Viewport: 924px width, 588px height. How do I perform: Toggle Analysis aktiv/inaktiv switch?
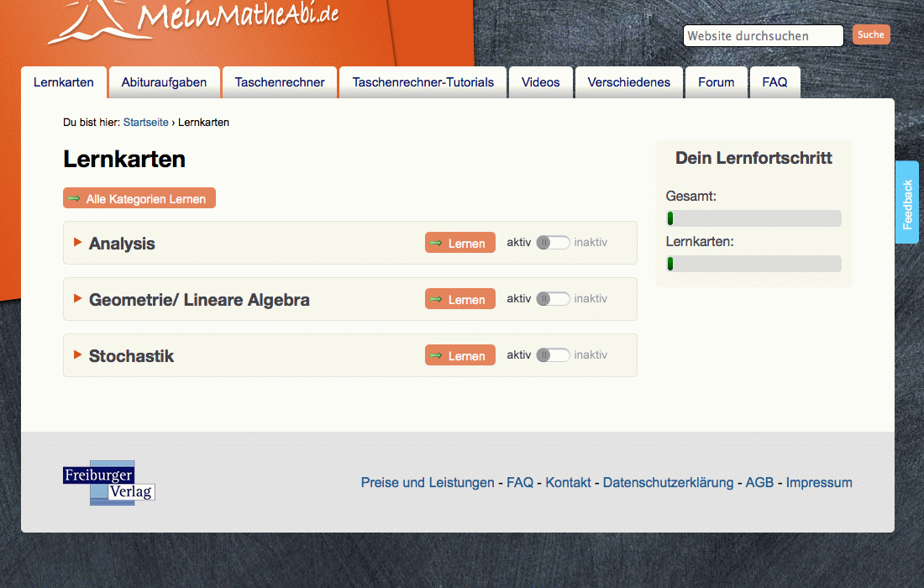pyautogui.click(x=553, y=243)
